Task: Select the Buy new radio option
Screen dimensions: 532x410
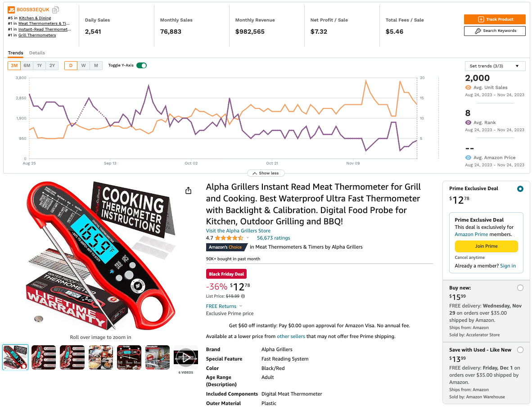Action: pos(520,288)
